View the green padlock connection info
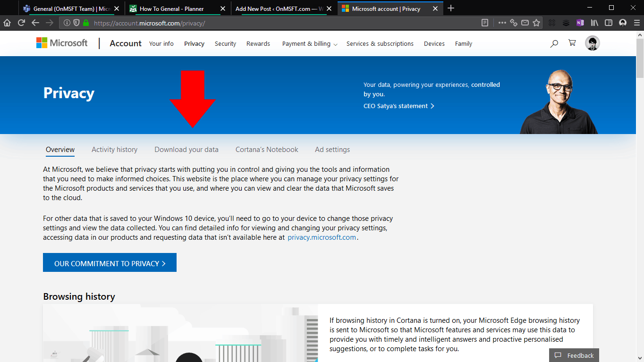This screenshot has height=362, width=644. click(x=85, y=23)
